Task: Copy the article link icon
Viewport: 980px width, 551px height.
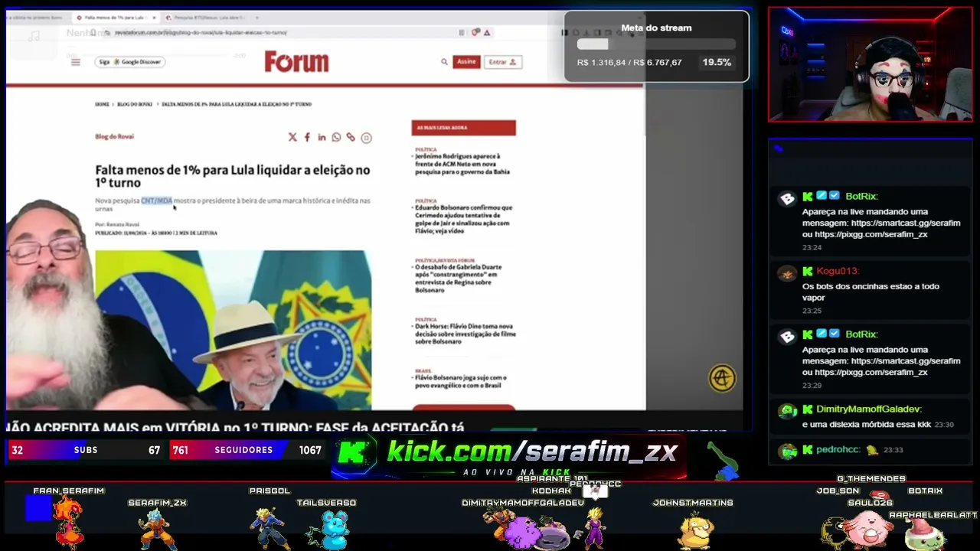Action: coord(351,138)
